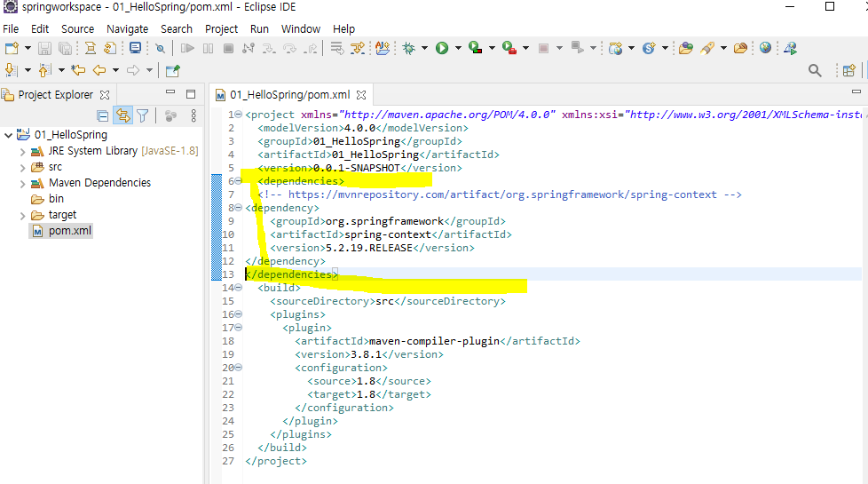Open the Project menu
Viewport: 868px width, 484px height.
tap(221, 28)
